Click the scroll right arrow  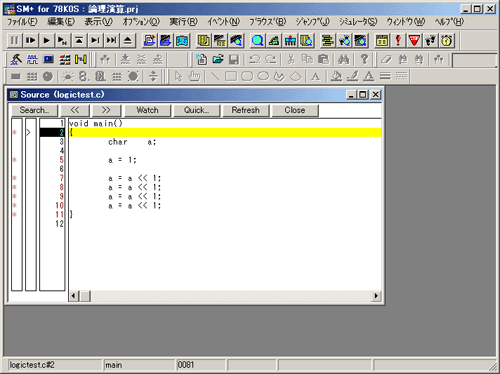pos(376,296)
